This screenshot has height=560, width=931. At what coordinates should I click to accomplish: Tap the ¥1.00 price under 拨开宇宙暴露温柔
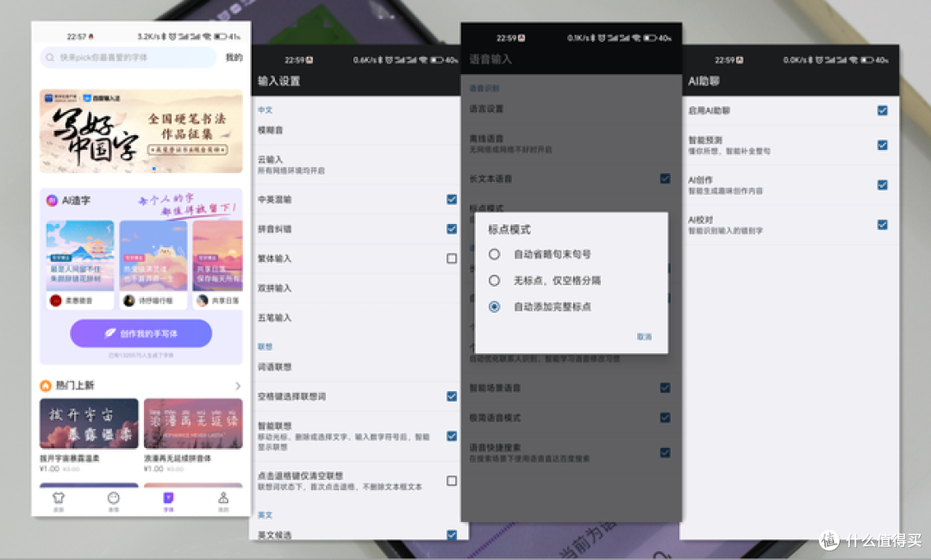[49, 469]
